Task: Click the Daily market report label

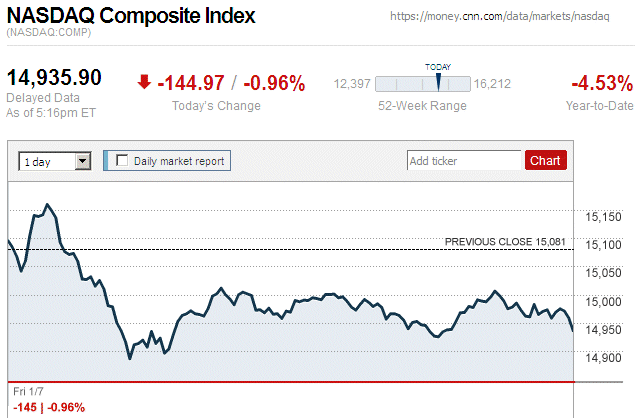Action: [179, 160]
